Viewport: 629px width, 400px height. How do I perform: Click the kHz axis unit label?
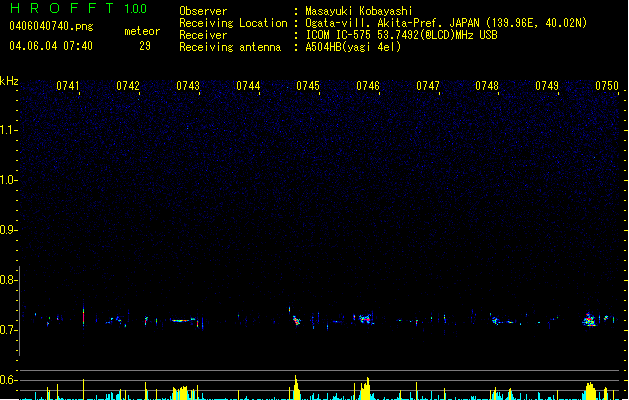point(9,81)
